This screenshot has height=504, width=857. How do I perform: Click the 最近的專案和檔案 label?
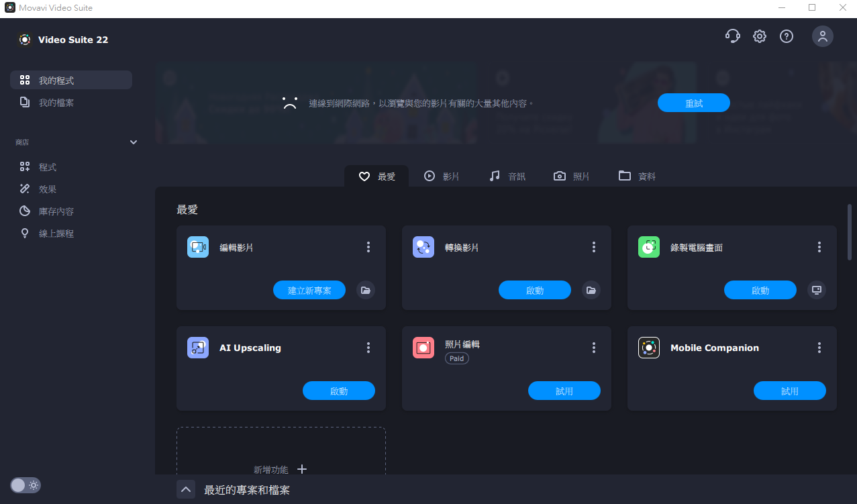coord(247,490)
